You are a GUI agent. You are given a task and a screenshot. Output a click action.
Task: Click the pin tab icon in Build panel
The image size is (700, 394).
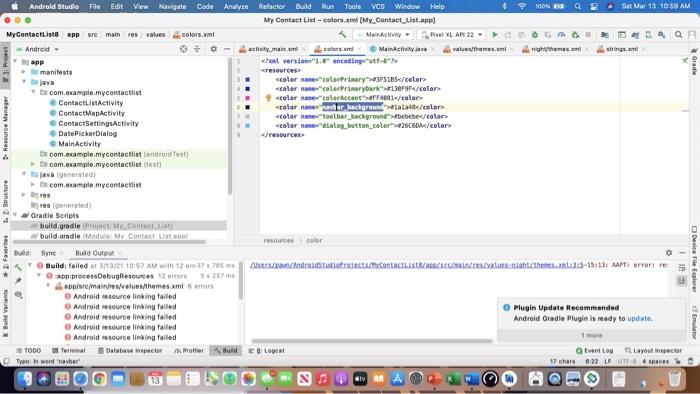click(18, 281)
